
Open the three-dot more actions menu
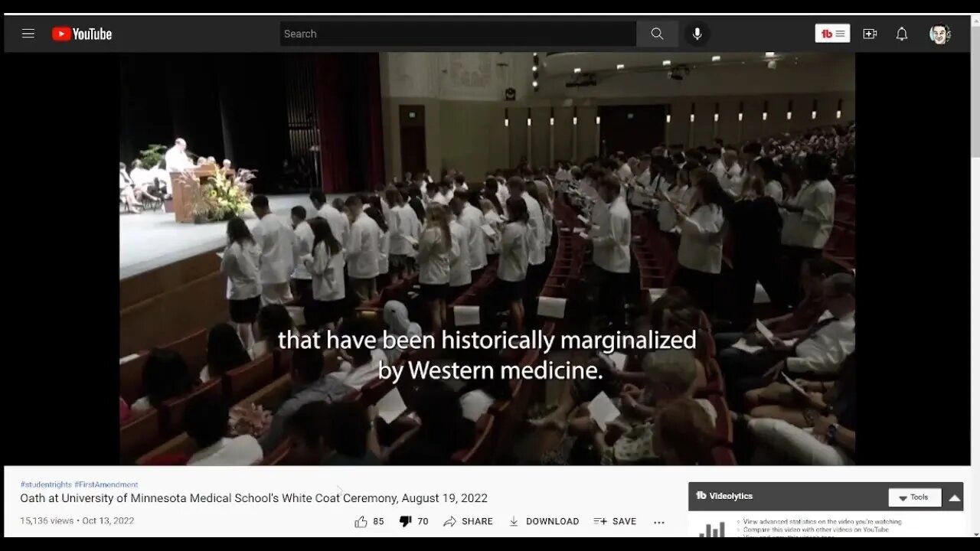659,522
